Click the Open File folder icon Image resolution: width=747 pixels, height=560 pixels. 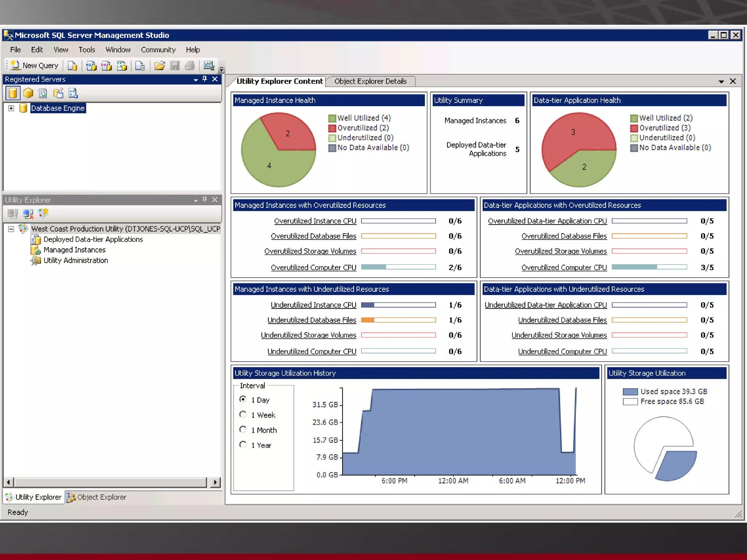coord(159,66)
